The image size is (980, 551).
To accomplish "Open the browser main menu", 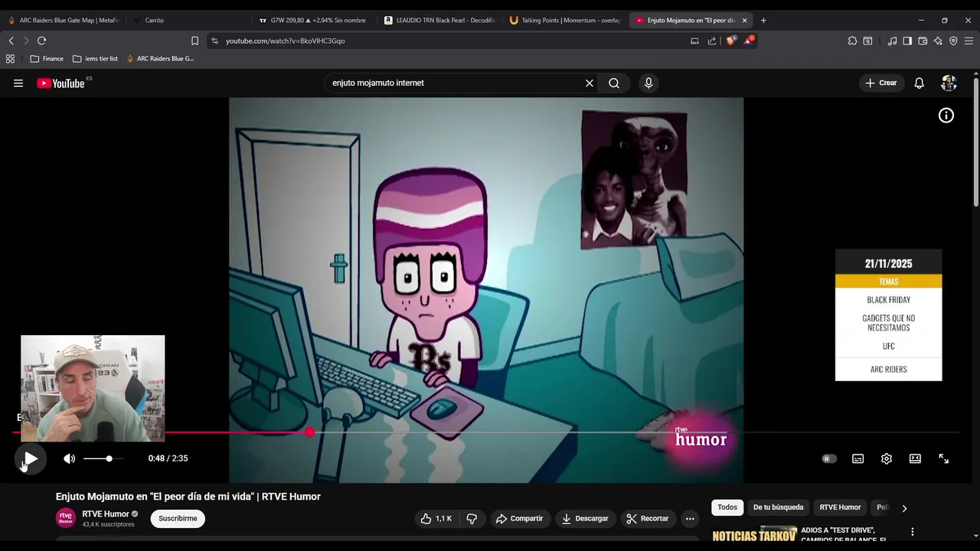I will (x=969, y=41).
